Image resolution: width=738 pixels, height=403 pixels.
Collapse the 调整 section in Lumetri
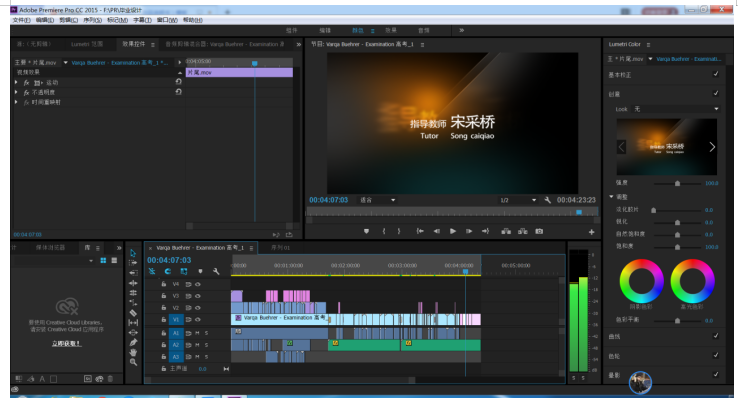tap(611, 197)
